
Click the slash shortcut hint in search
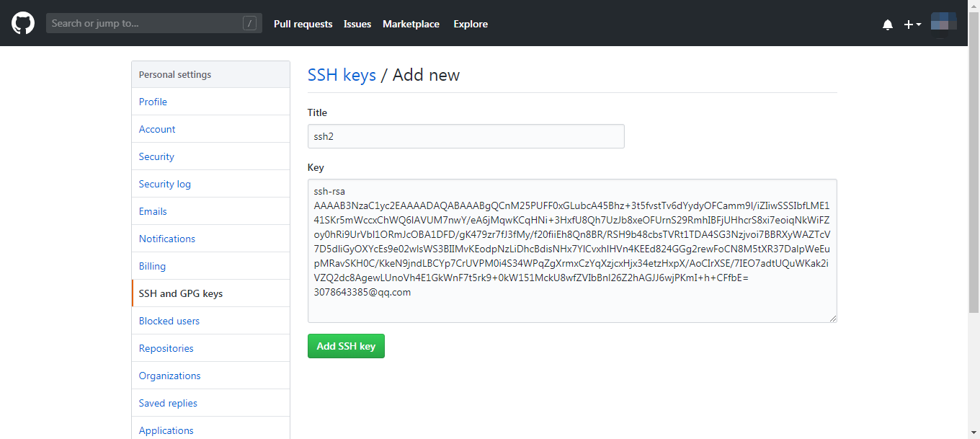tap(250, 24)
